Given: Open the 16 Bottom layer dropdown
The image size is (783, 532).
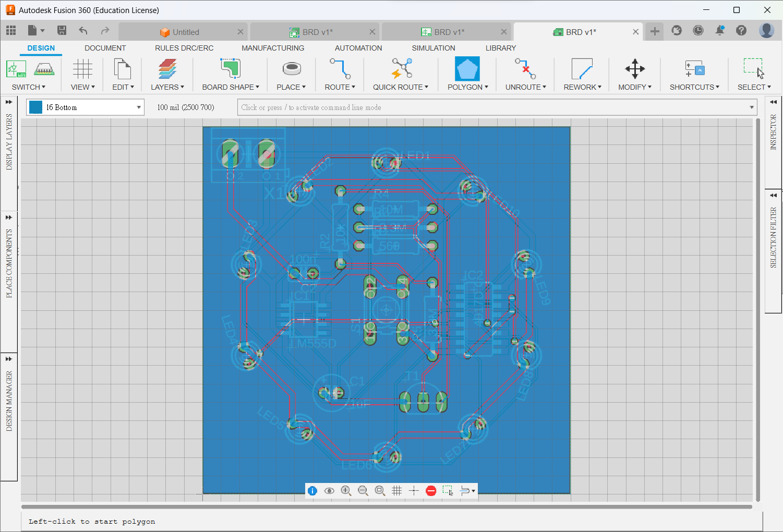Looking at the screenshot, I should pos(139,107).
